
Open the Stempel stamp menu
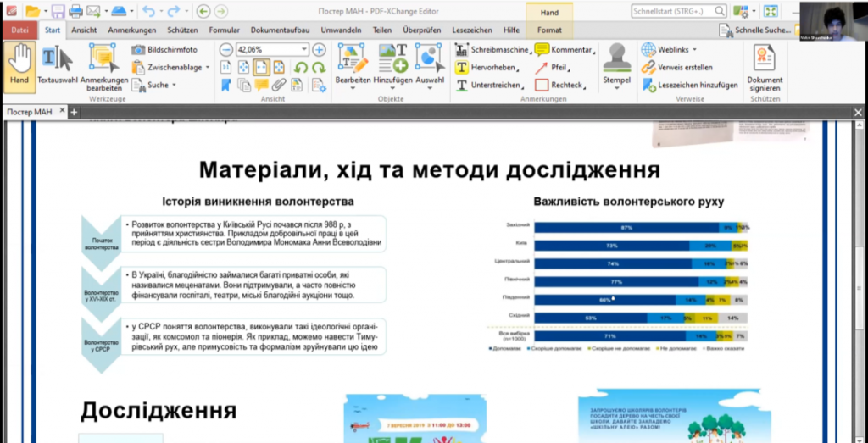coord(617,66)
